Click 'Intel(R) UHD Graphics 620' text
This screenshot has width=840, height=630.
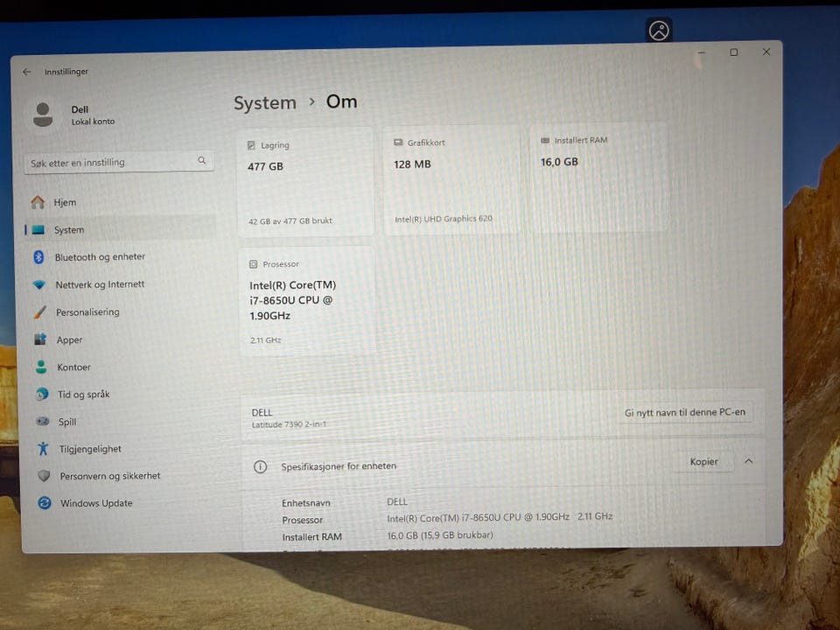443,219
